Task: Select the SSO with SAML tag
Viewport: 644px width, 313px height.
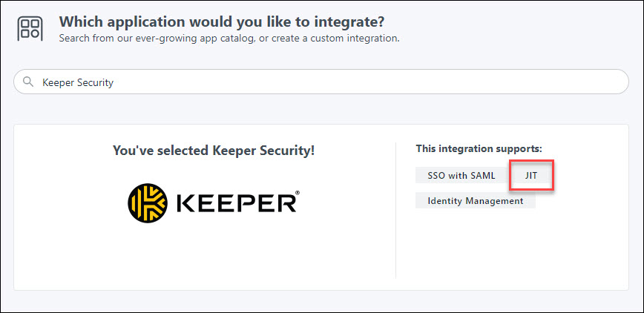Action: tap(461, 177)
